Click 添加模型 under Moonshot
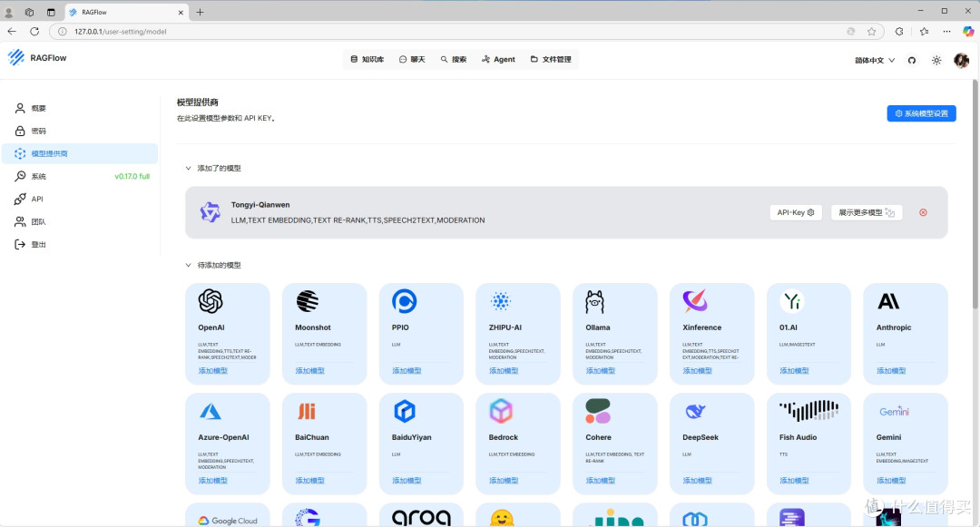The width and height of the screenshot is (980, 527). tap(310, 371)
